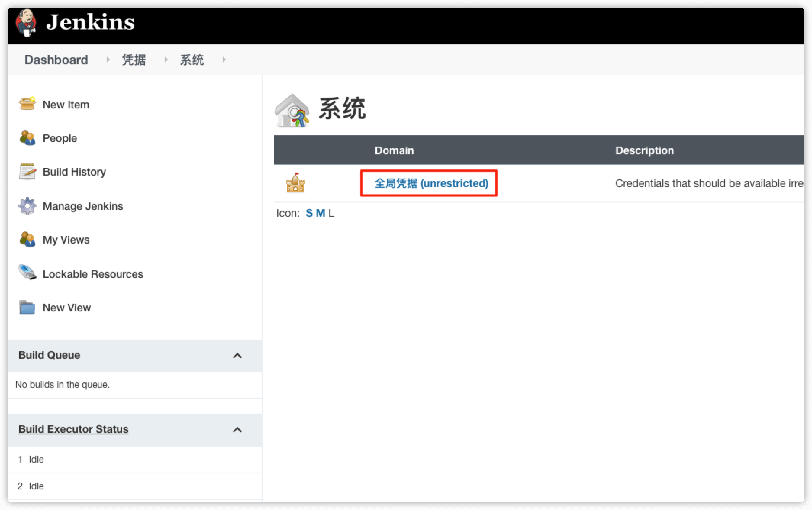Click the Manage Jenkins gear icon
The height and width of the screenshot is (510, 812).
pyautogui.click(x=28, y=206)
